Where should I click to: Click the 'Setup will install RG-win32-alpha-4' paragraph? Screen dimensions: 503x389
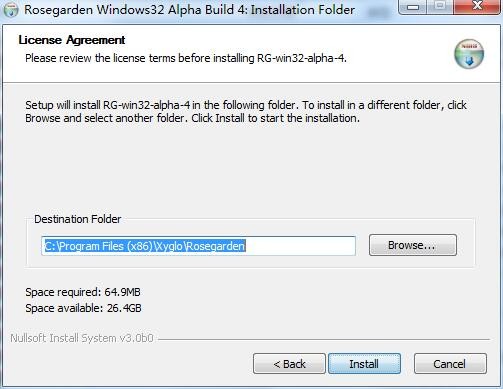246,111
